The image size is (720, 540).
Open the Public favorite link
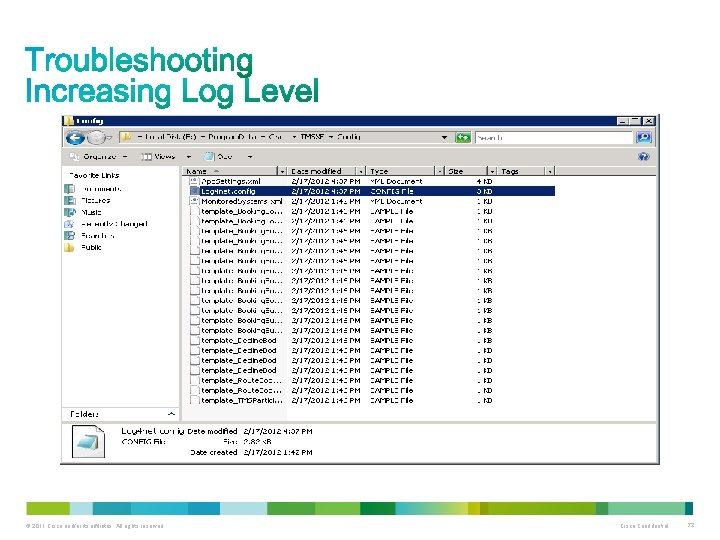pyautogui.click(x=91, y=247)
